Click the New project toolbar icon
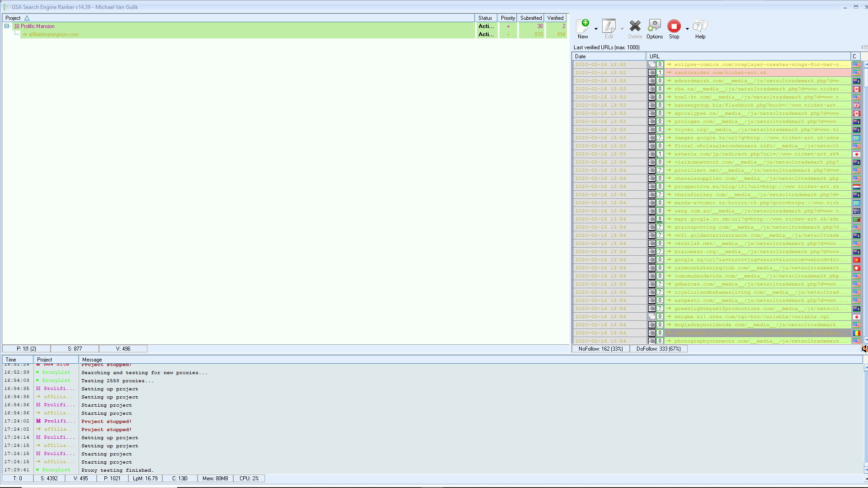The height and width of the screenshot is (488, 868). click(583, 26)
